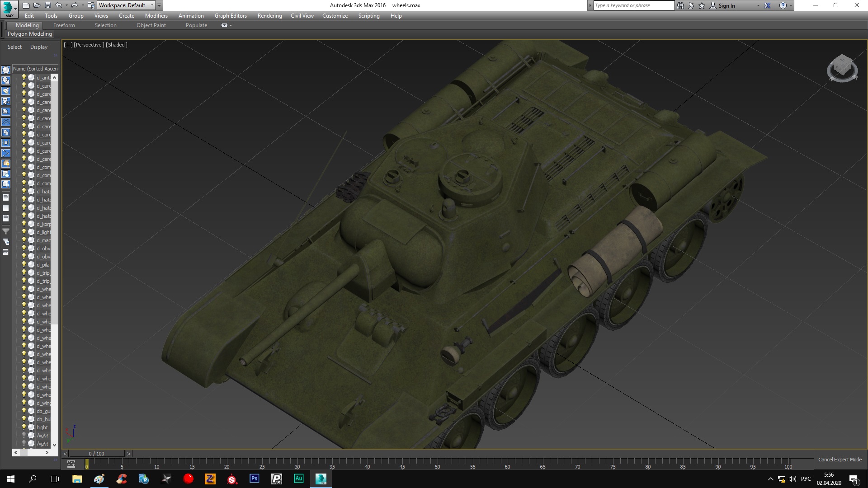
Task: Click the Invert Display icon
Action: (x=6, y=218)
